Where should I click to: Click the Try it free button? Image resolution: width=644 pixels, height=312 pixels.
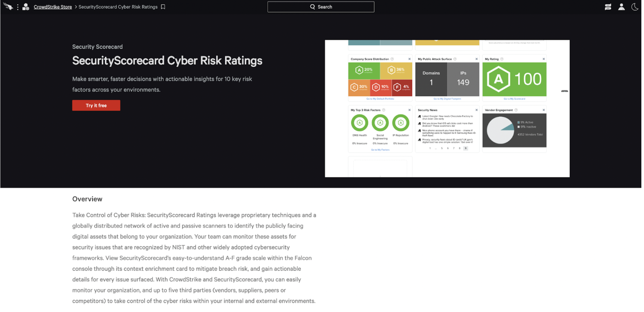pos(96,105)
